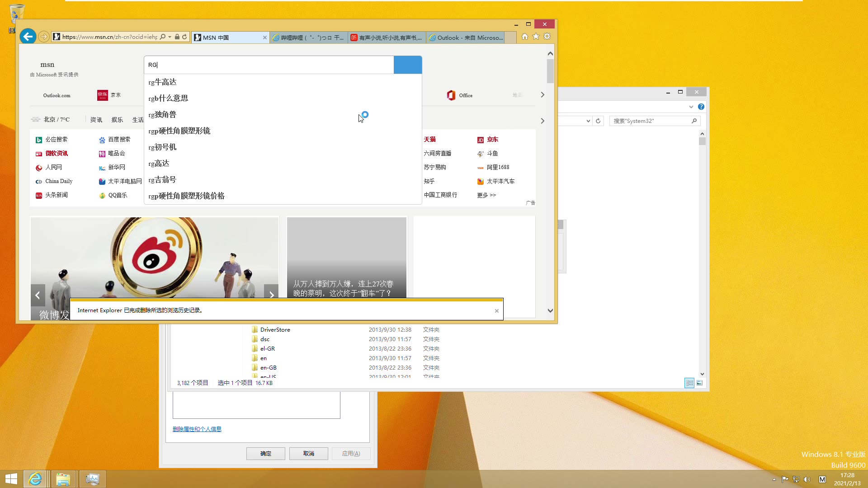
Task: Open Explorer address history dropdown
Action: tap(588, 121)
